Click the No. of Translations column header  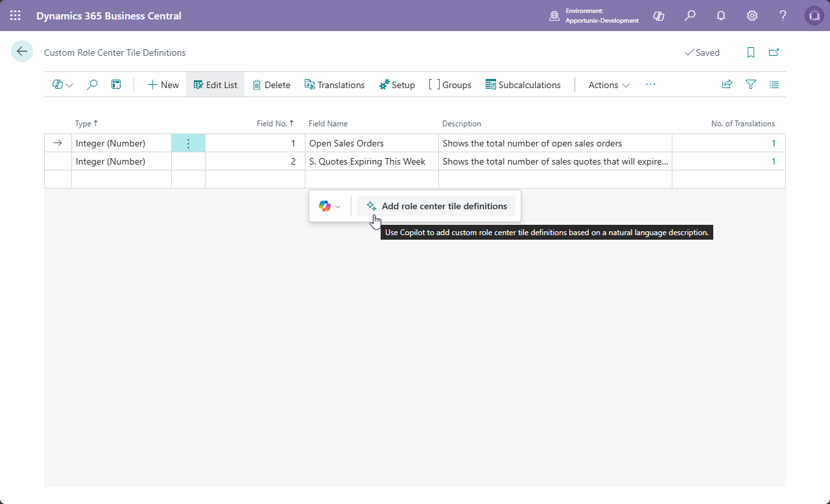[743, 123]
